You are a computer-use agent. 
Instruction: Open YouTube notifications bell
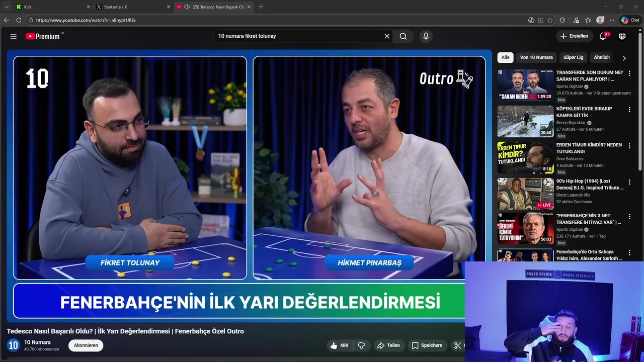click(603, 36)
